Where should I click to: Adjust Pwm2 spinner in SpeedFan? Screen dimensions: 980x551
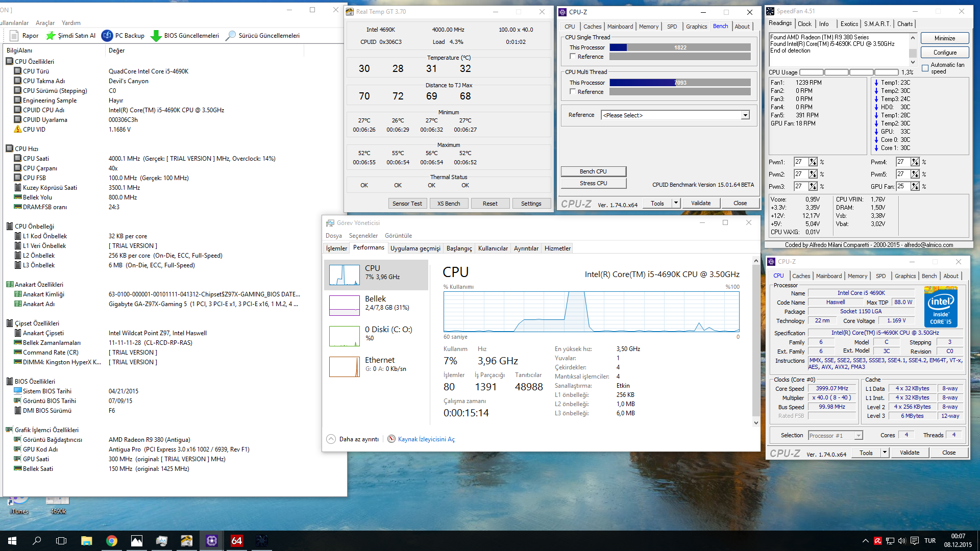coord(813,174)
